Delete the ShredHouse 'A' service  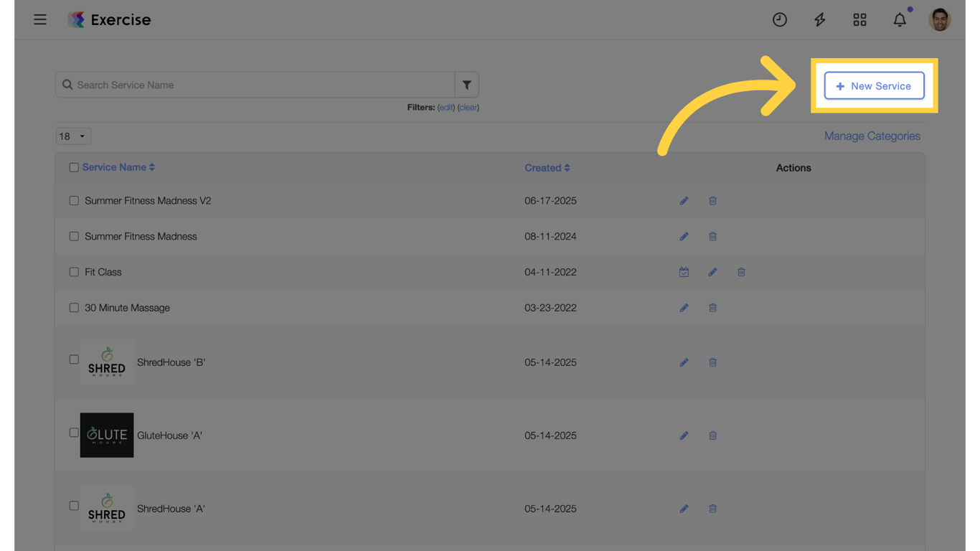click(712, 509)
